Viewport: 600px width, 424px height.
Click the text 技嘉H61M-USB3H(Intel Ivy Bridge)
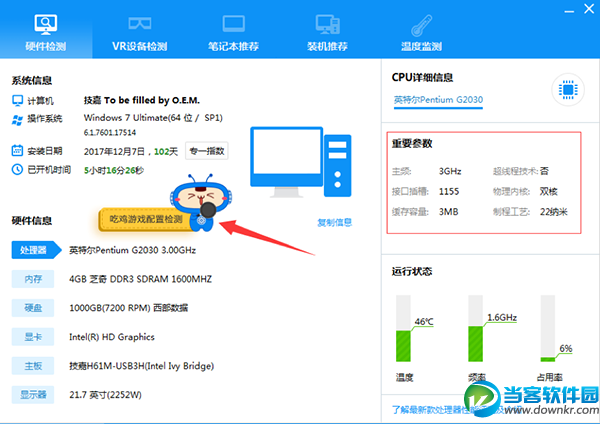pyautogui.click(x=142, y=366)
